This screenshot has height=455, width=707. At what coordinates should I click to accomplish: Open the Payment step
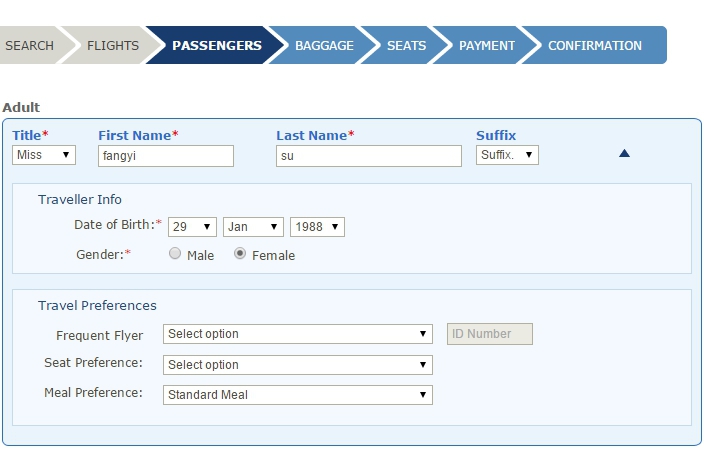(x=487, y=46)
